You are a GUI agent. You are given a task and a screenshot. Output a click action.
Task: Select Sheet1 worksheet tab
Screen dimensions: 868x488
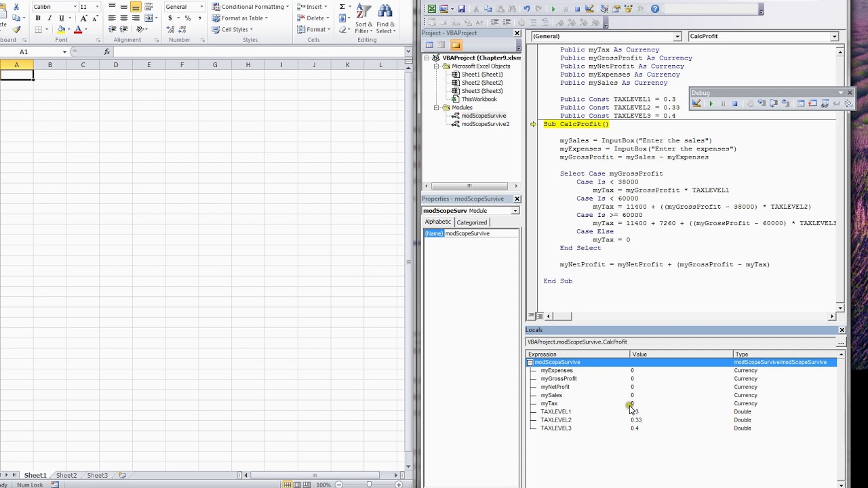pyautogui.click(x=35, y=476)
